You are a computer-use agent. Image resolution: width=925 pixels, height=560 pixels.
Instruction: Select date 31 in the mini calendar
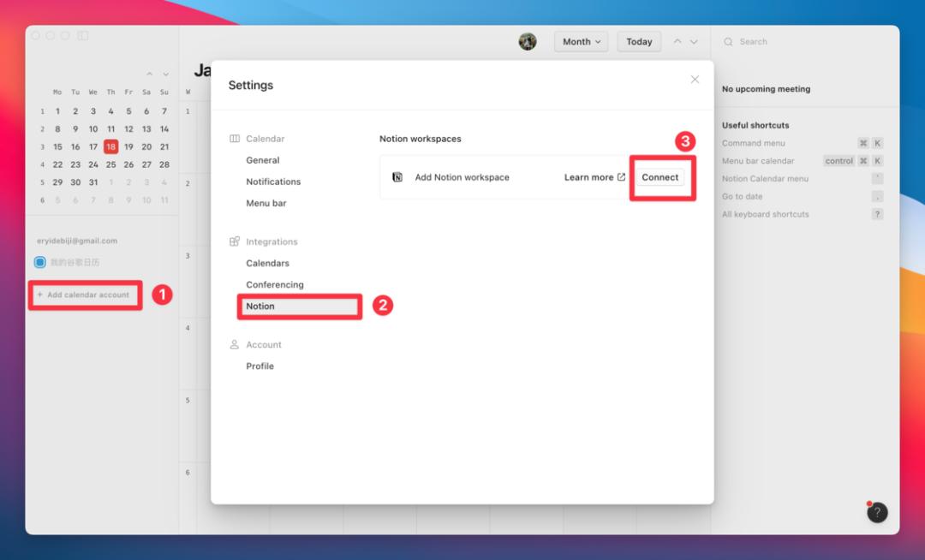[x=93, y=182]
